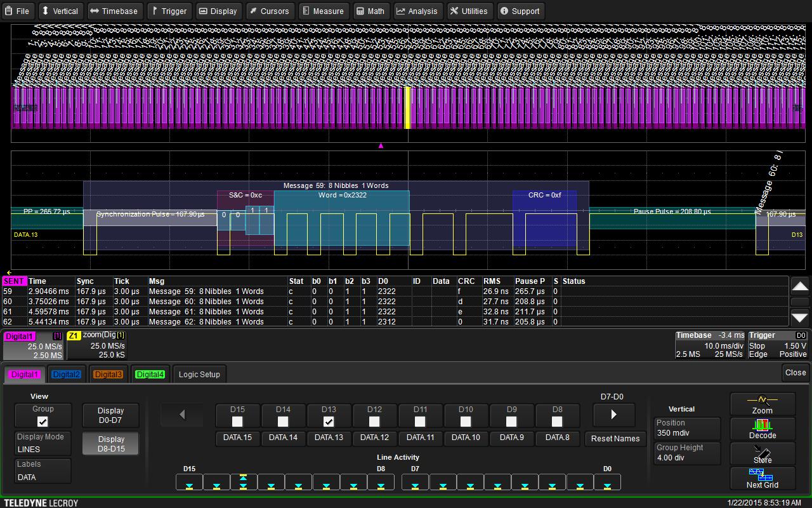The width and height of the screenshot is (812, 508).
Task: Click the Zoom icon button
Action: [763, 404]
